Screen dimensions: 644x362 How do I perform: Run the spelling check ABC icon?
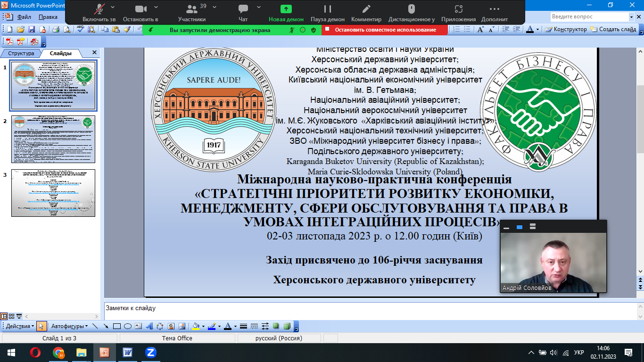click(x=81, y=29)
